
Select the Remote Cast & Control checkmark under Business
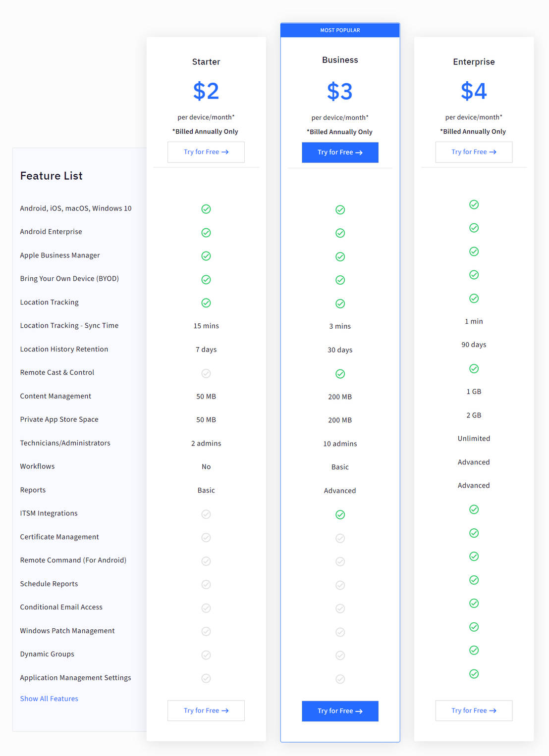coord(340,374)
